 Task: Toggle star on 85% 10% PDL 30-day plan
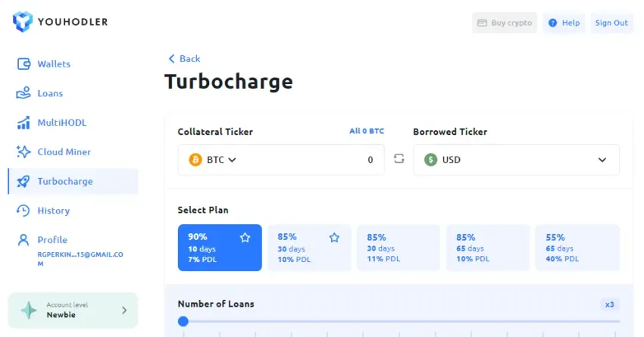tap(334, 238)
